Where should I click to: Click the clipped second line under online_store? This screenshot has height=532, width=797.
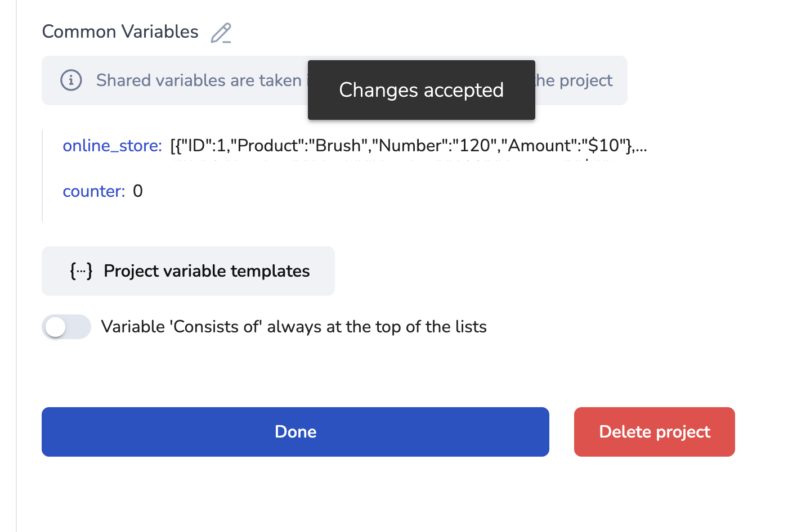tap(394, 160)
